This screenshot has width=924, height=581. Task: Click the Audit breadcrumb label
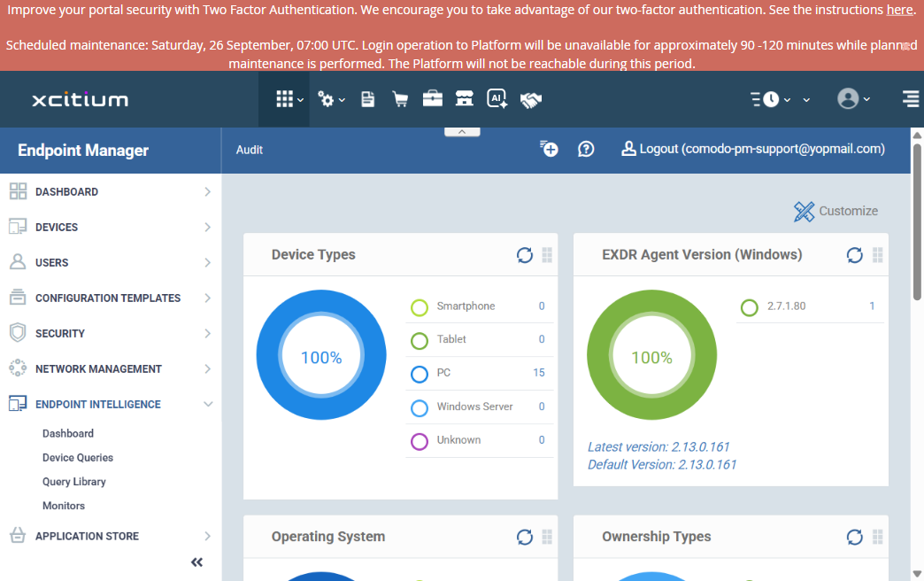point(250,150)
